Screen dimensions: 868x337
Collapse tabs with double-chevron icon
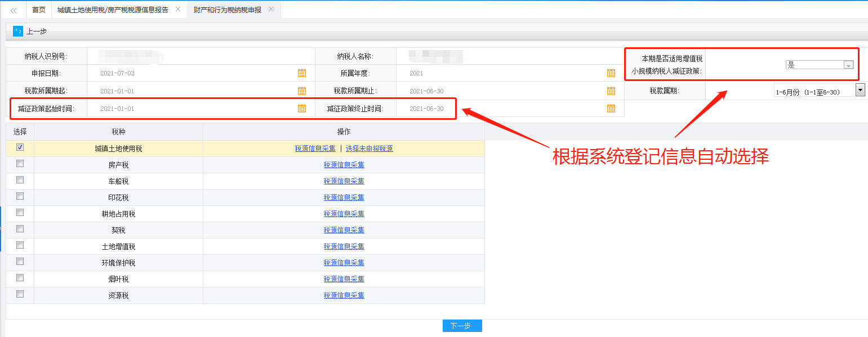(14, 10)
